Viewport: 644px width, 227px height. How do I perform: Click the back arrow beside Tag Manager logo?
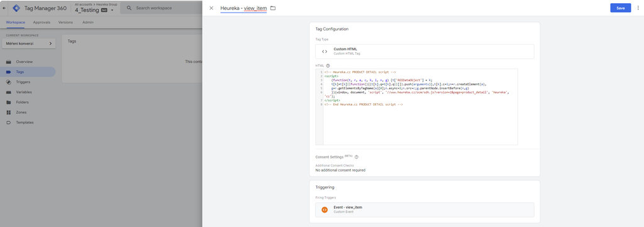point(4,8)
